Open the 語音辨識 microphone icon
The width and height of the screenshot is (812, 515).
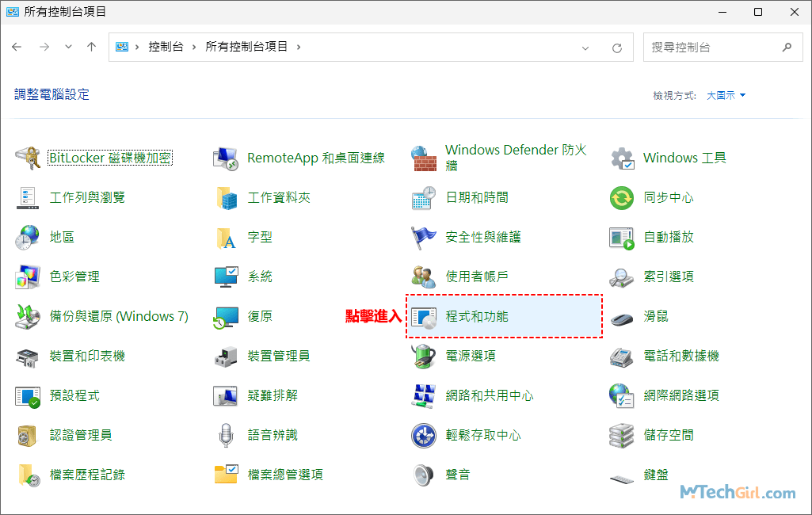[x=226, y=435]
